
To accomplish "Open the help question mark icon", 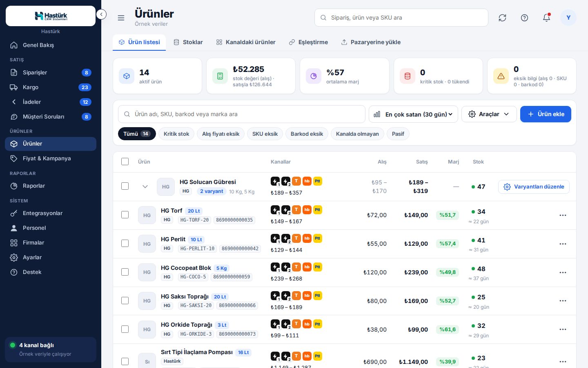I will coord(524,18).
